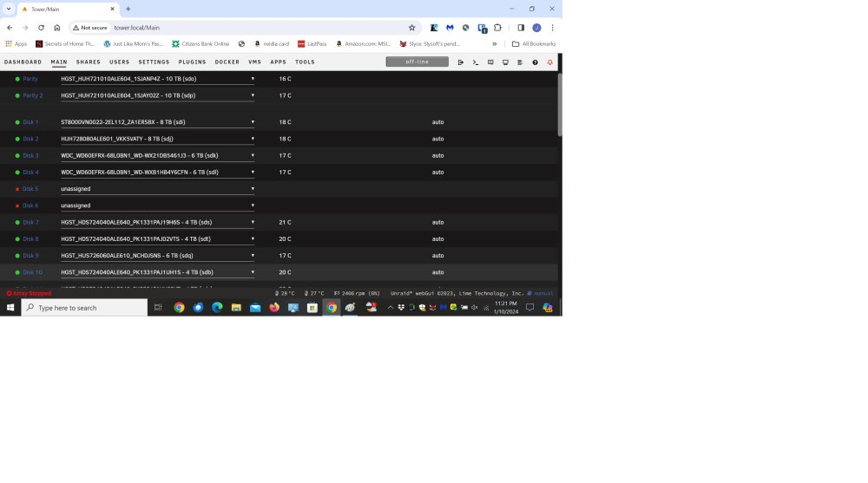Open the LastPass bookmark
The width and height of the screenshot is (868, 483).
tap(312, 43)
